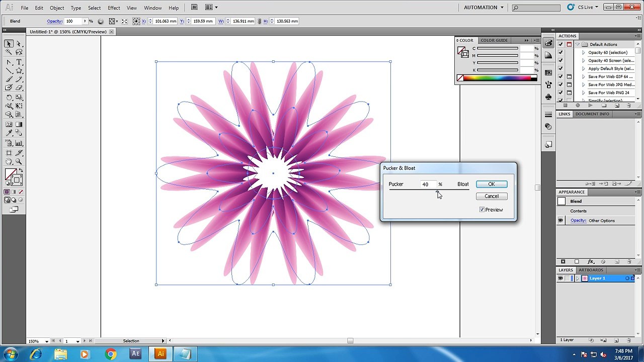Click the Pucker percentage input field
Viewport: 644px width, 362px height.
tap(428, 184)
